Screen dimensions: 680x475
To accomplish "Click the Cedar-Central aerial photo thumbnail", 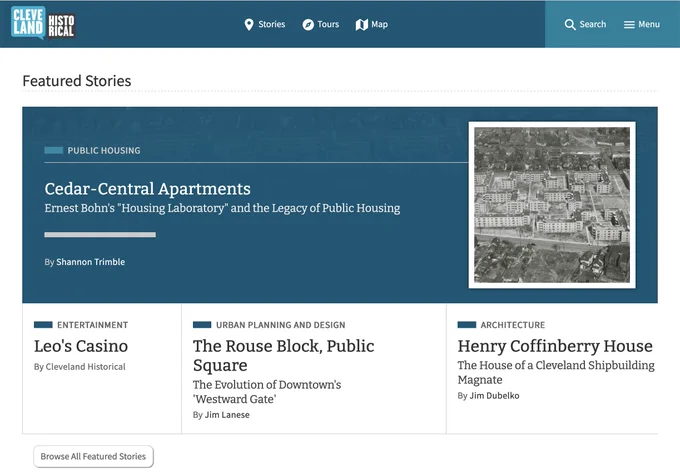I will (x=552, y=205).
